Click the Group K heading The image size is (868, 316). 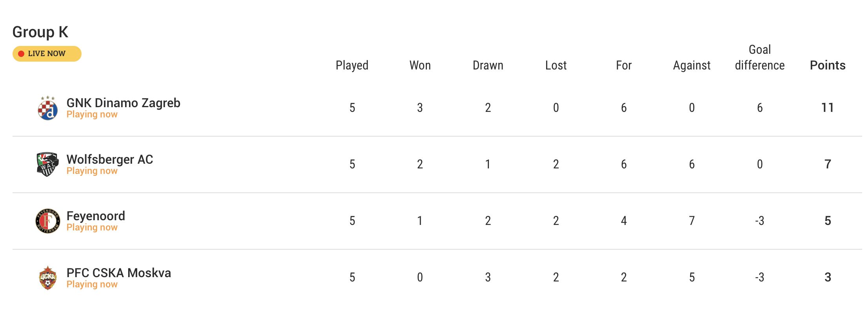coord(40,32)
